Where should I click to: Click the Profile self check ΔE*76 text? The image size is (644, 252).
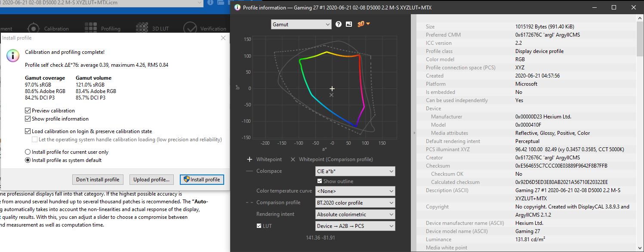96,65
